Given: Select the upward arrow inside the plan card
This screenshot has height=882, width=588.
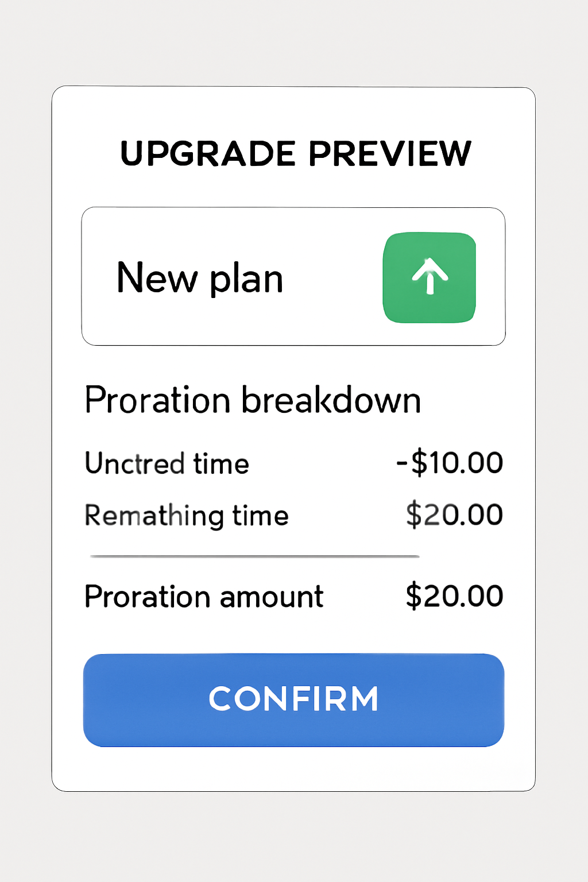Looking at the screenshot, I should click(430, 277).
